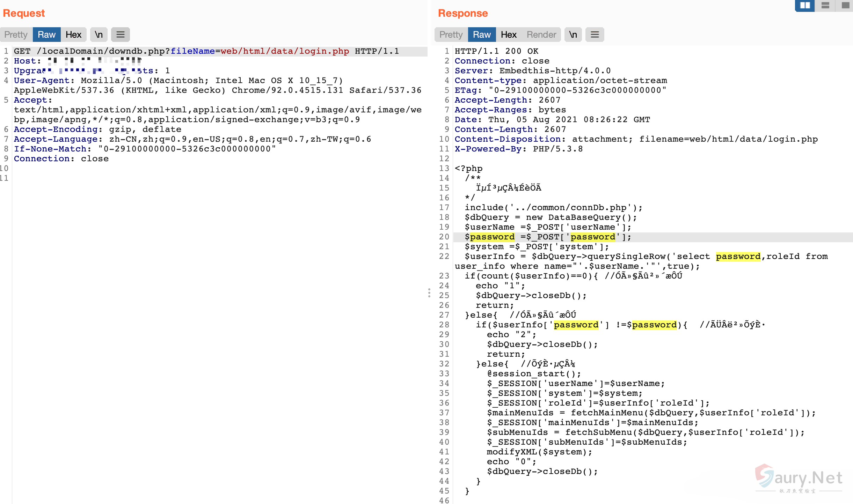Open Render tab in Response panel
Viewport: 853px width, 504px height.
point(541,35)
